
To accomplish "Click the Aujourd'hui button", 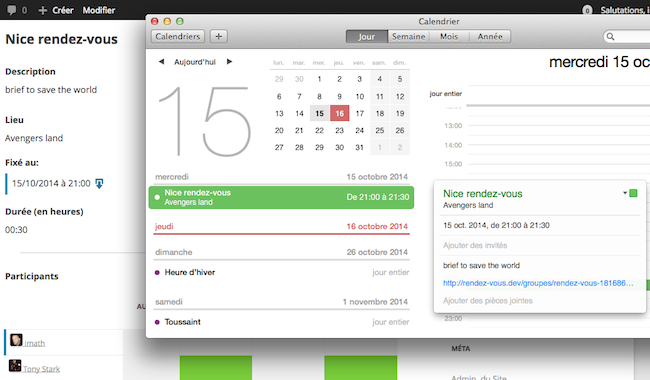I will click(x=195, y=62).
